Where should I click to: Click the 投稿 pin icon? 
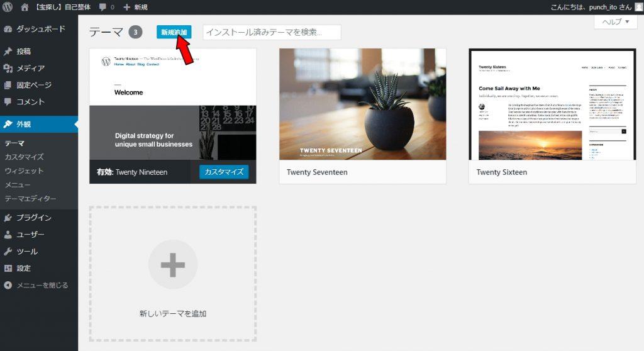pos(8,52)
